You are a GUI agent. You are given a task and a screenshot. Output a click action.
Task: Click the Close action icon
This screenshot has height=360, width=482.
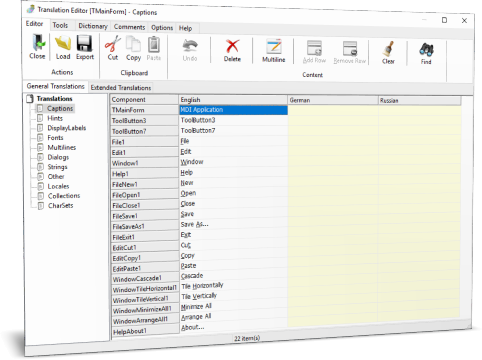coord(38,43)
